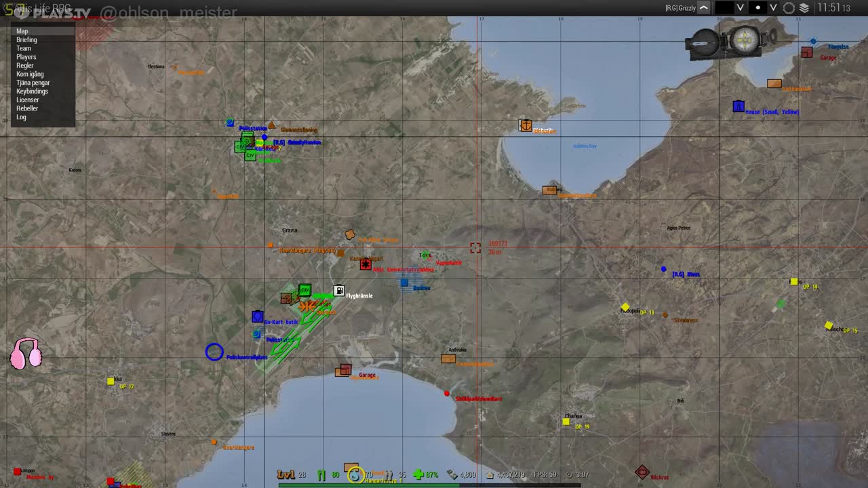Screen dimensions: 868x488
Task: Click the cash amount 4,800
Action: pos(467,475)
